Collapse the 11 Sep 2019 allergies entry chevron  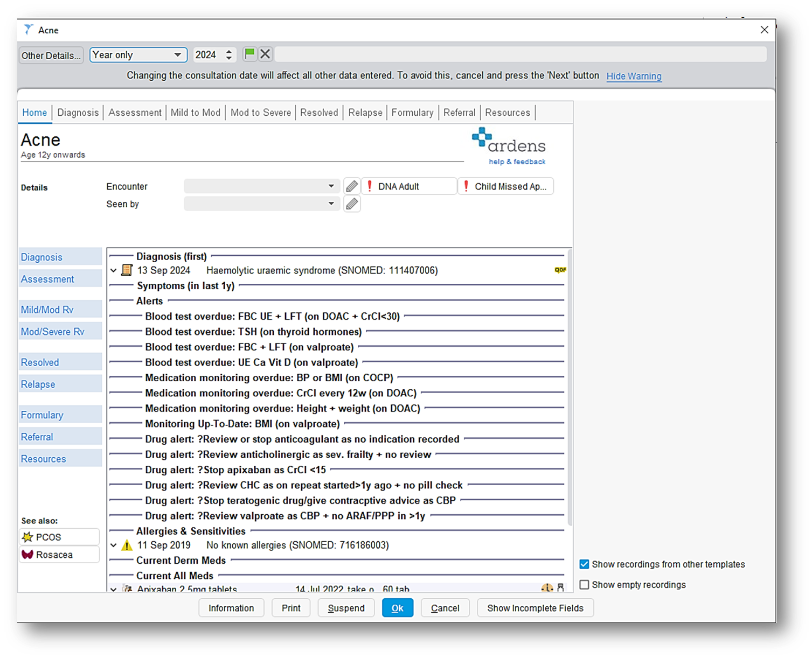[x=113, y=545]
